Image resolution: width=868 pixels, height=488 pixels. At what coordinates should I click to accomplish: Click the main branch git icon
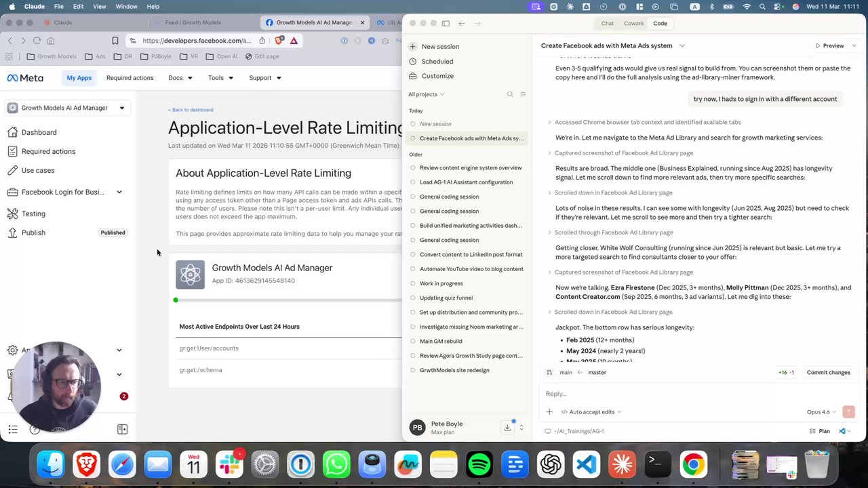(549, 373)
